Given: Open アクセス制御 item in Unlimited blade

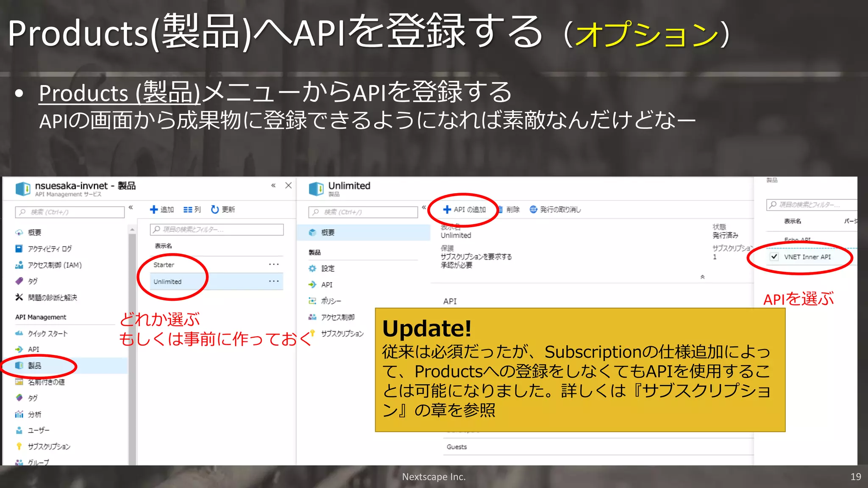Looking at the screenshot, I should coord(331,317).
